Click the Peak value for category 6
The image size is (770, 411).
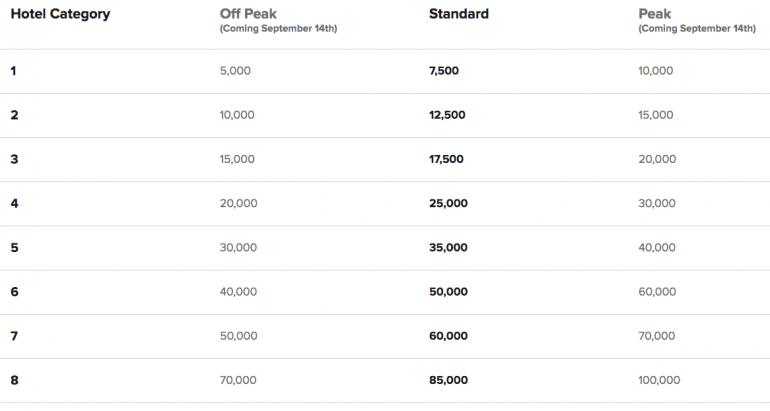coord(656,292)
